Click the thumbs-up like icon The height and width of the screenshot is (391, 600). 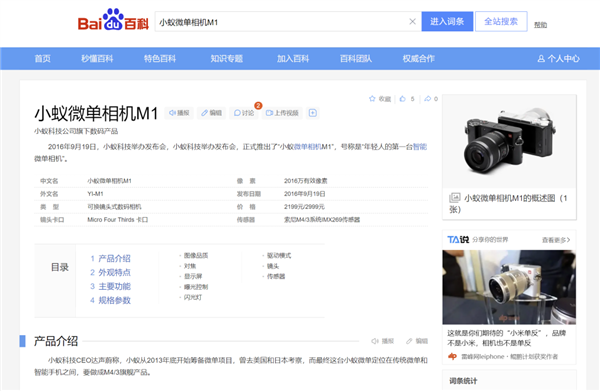click(403, 99)
